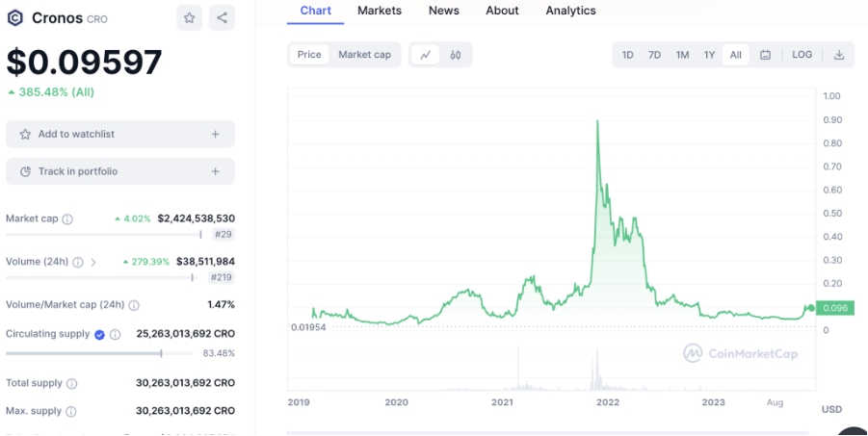868x436 pixels.
Task: Open the calendar date range picker
Action: point(765,55)
